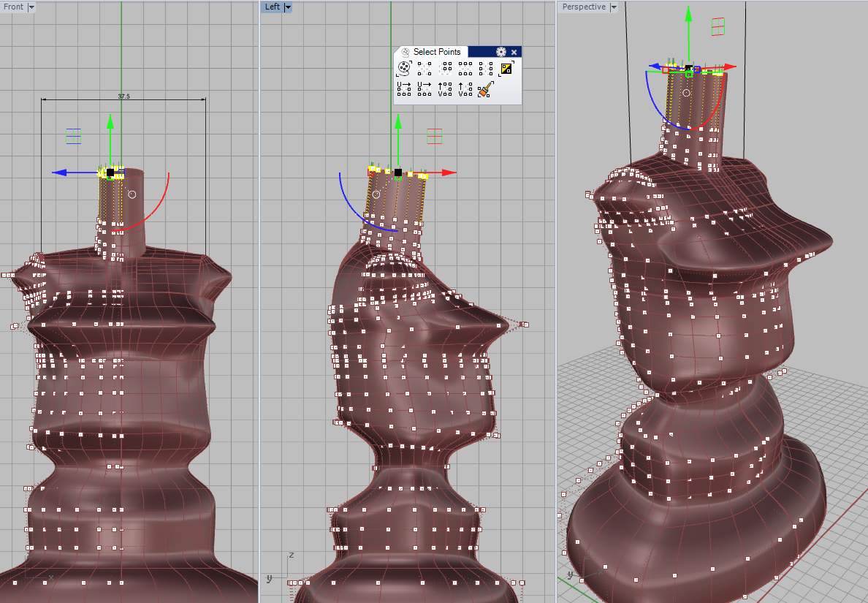This screenshot has width=868, height=603.
Task: Click the blue gumball arrow in Front viewport
Action: point(60,173)
